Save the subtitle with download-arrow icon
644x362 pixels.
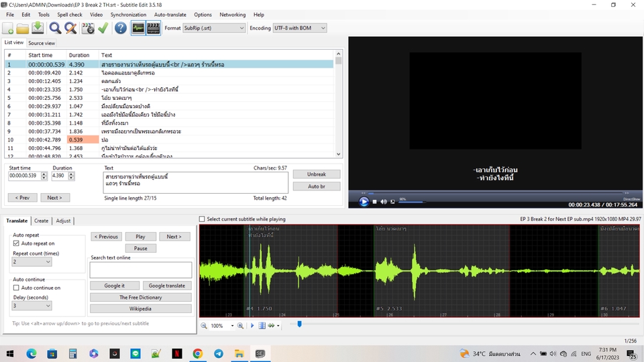38,28
